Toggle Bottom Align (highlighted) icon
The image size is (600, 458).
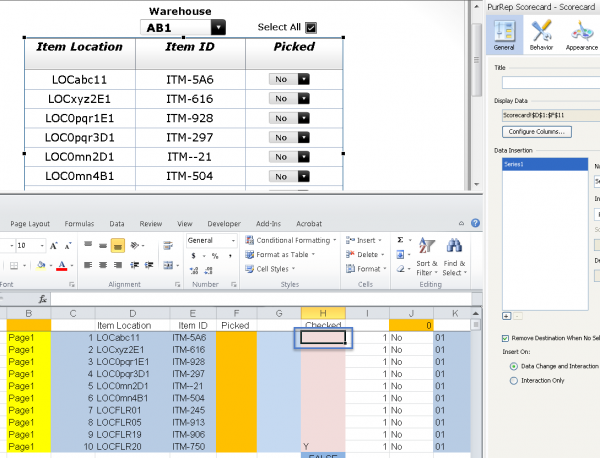click(118, 246)
